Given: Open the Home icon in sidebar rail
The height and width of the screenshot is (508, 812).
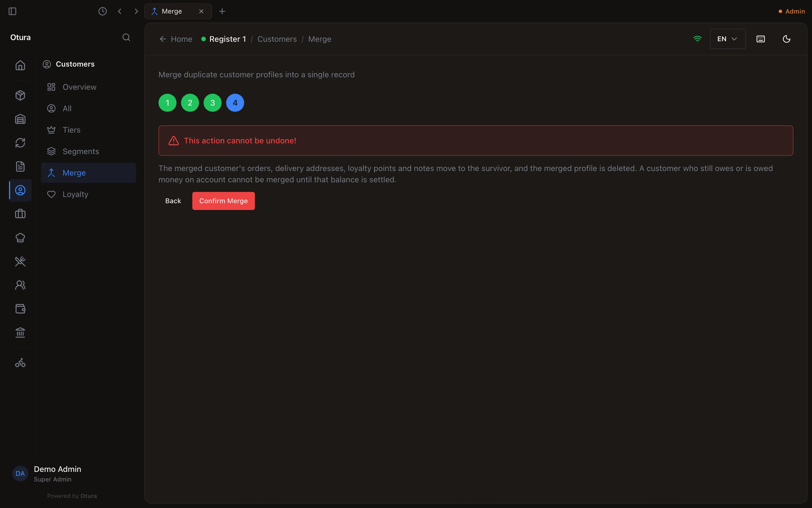Looking at the screenshot, I should [x=21, y=65].
